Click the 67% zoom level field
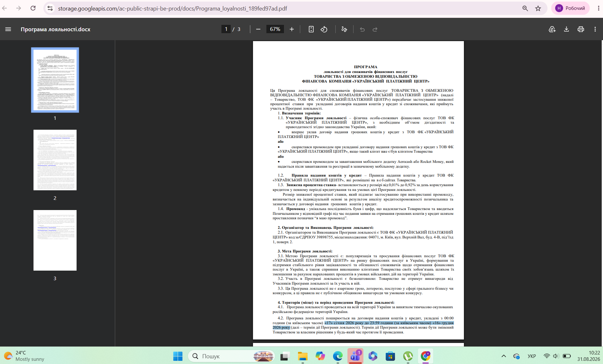This screenshot has height=364, width=603. [275, 29]
